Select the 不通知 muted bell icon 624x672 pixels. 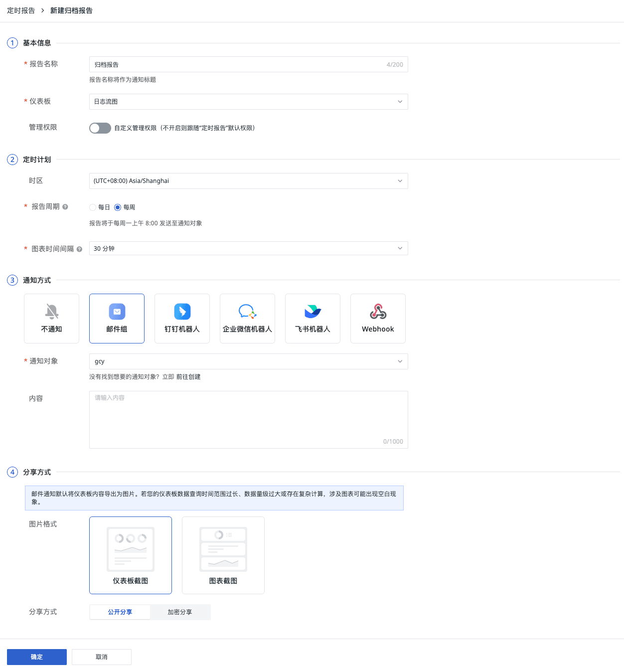pyautogui.click(x=52, y=312)
